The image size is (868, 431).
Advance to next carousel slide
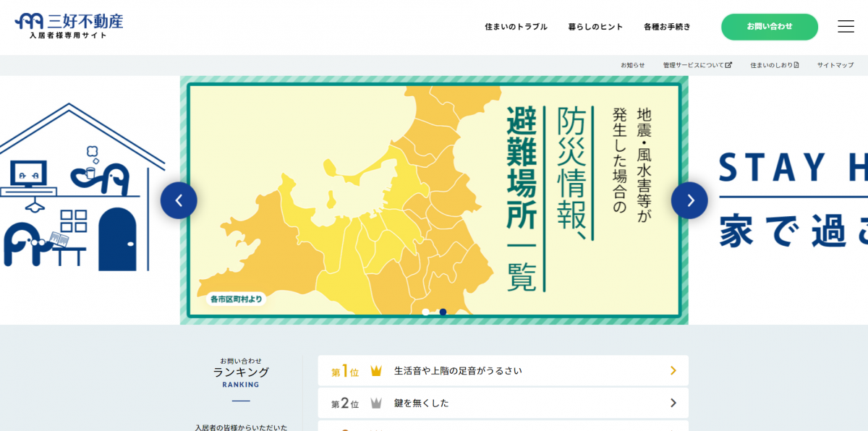[689, 200]
